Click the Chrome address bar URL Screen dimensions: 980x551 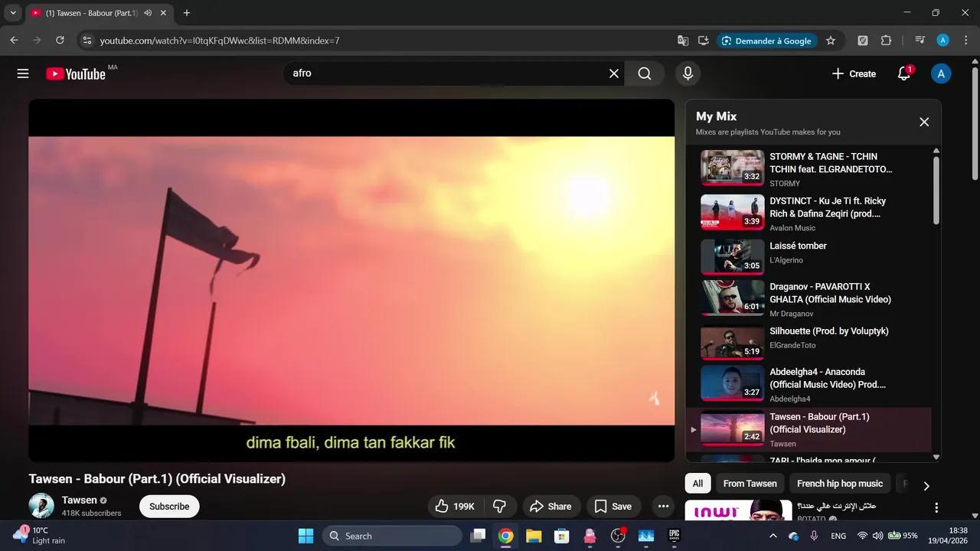220,41
